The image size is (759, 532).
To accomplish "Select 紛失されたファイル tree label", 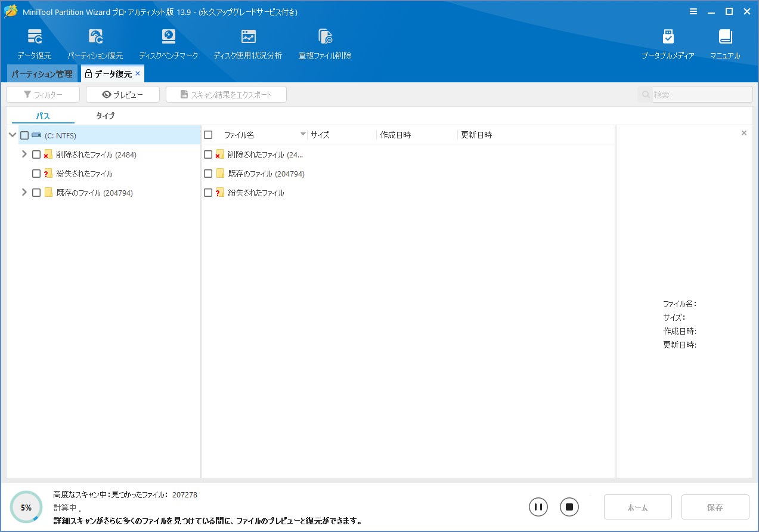I will tap(85, 174).
